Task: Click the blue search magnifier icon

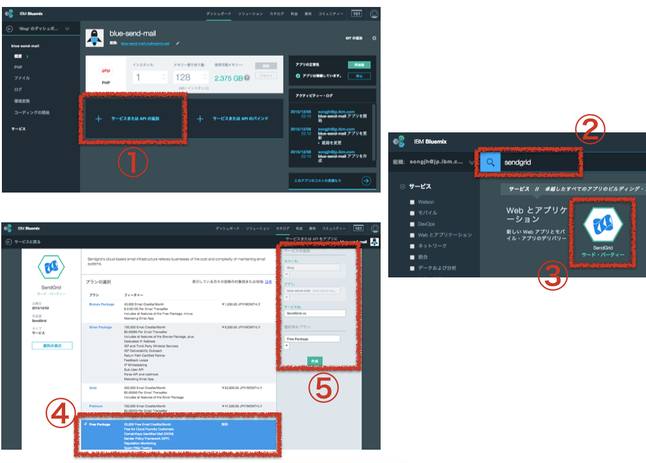Action: (490, 162)
